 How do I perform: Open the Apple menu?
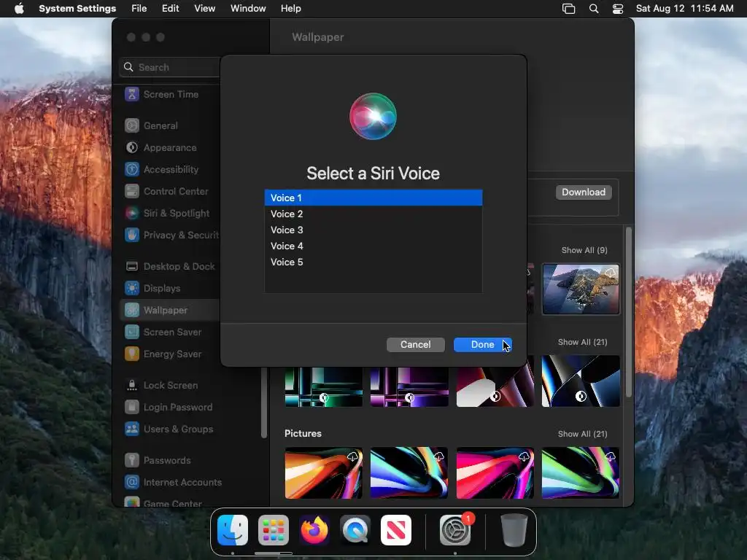tap(19, 9)
